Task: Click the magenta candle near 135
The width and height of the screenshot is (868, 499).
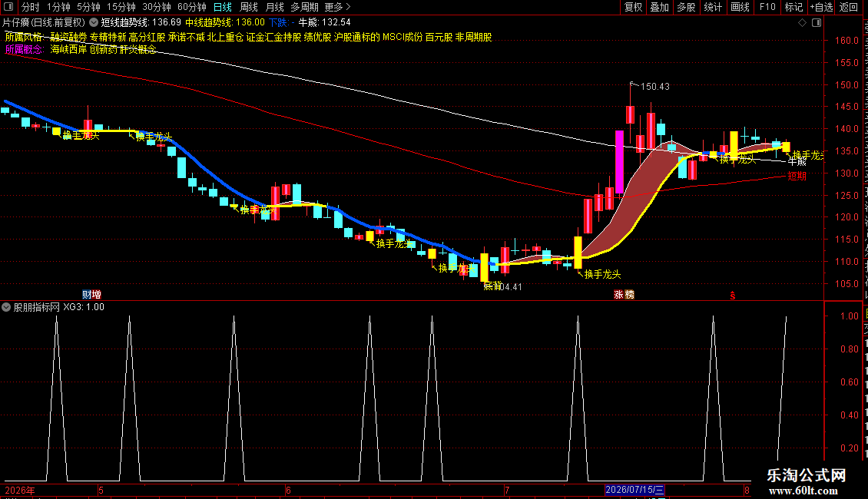Action: [619, 161]
